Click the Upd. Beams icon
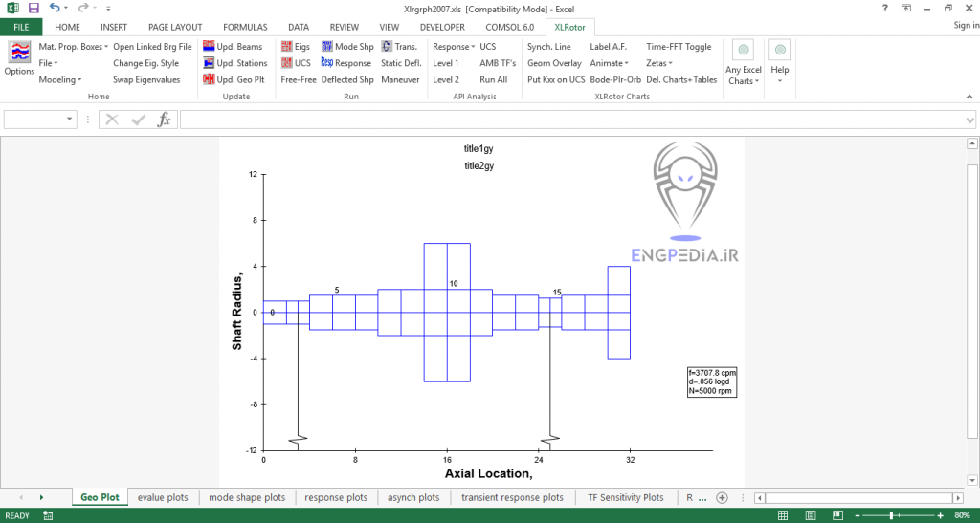 coord(209,46)
